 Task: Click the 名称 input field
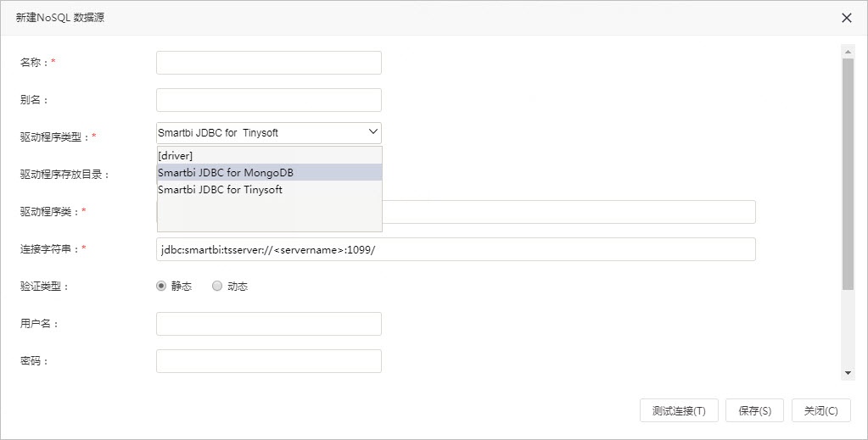coord(268,63)
